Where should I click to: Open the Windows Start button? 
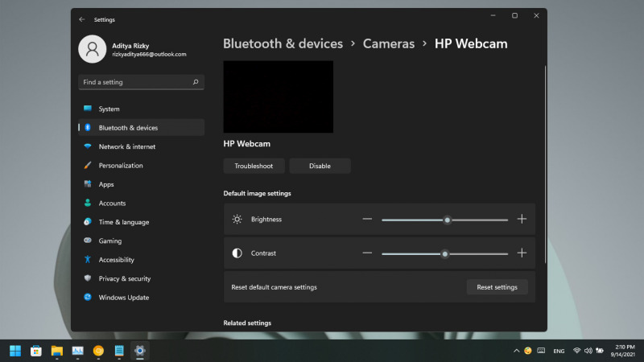(x=15, y=351)
